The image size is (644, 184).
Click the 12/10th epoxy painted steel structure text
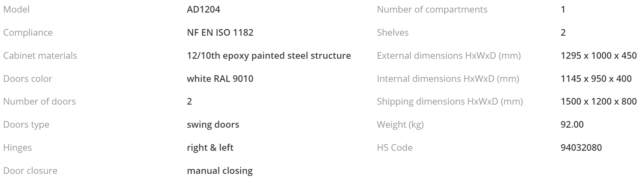pyautogui.click(x=269, y=56)
